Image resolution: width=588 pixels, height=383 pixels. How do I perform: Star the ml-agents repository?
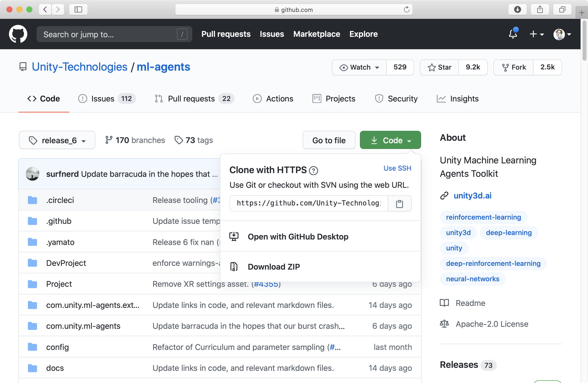click(439, 67)
